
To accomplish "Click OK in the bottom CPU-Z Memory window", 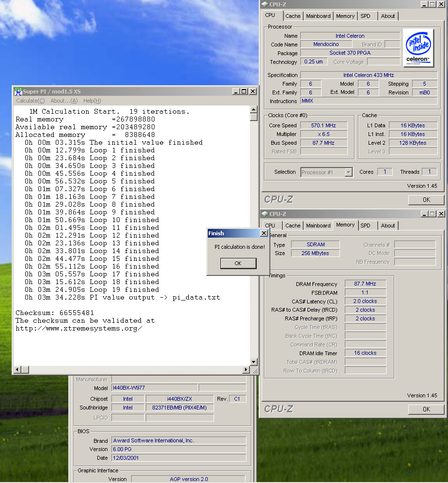I will click(426, 409).
